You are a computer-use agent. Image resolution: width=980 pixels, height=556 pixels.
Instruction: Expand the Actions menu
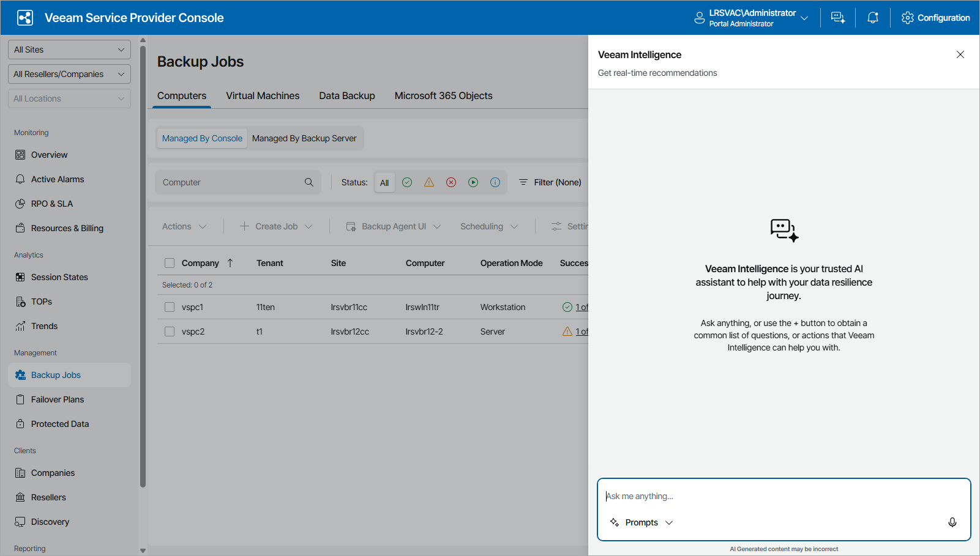click(x=184, y=226)
